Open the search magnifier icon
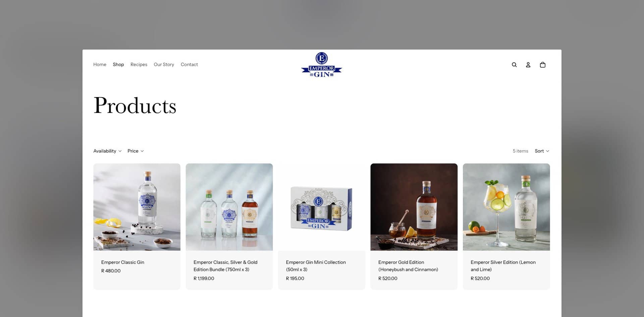Image resolution: width=644 pixels, height=317 pixels. click(514, 65)
